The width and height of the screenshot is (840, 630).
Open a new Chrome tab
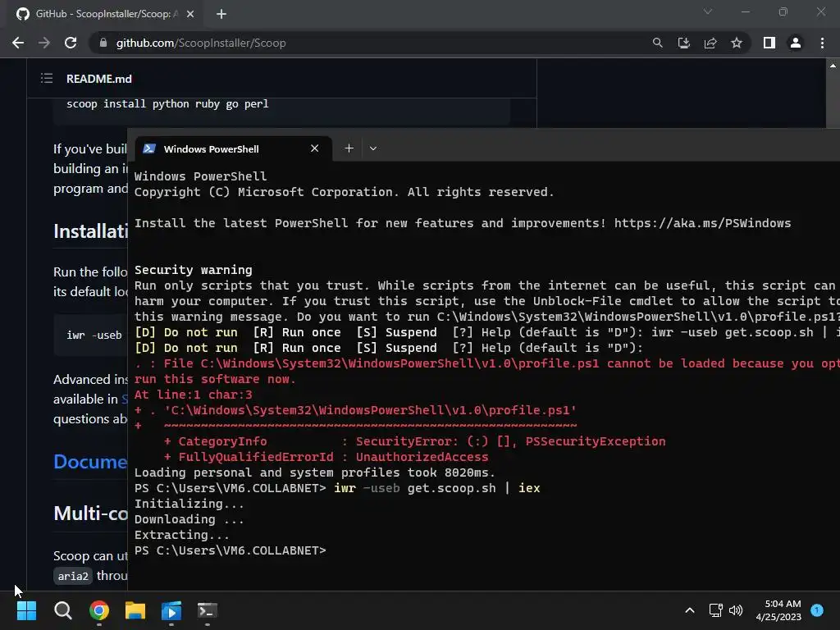coord(221,14)
